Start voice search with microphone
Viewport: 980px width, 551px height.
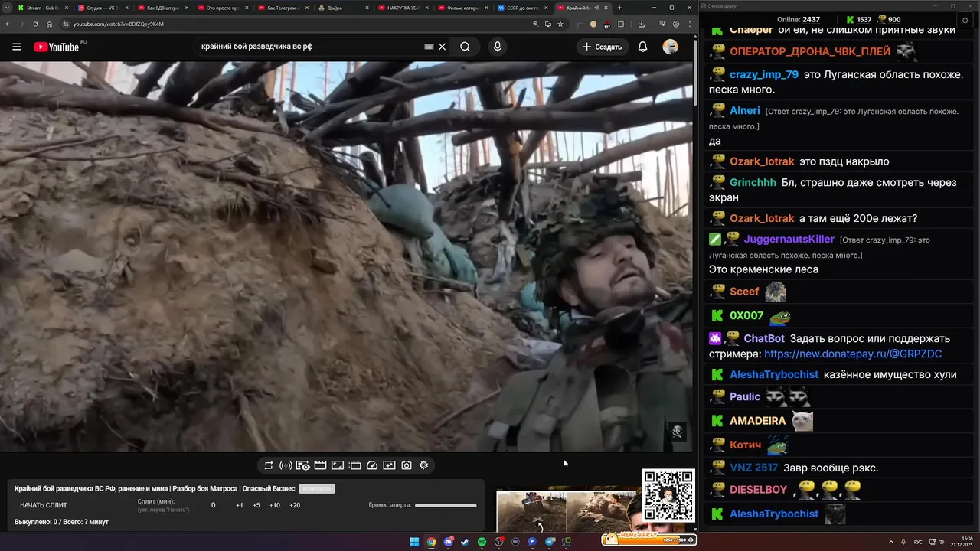498,47
